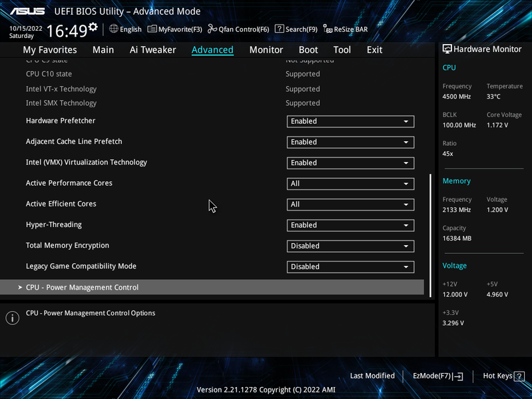
Task: Click Last Modified button
Action: 372,376
